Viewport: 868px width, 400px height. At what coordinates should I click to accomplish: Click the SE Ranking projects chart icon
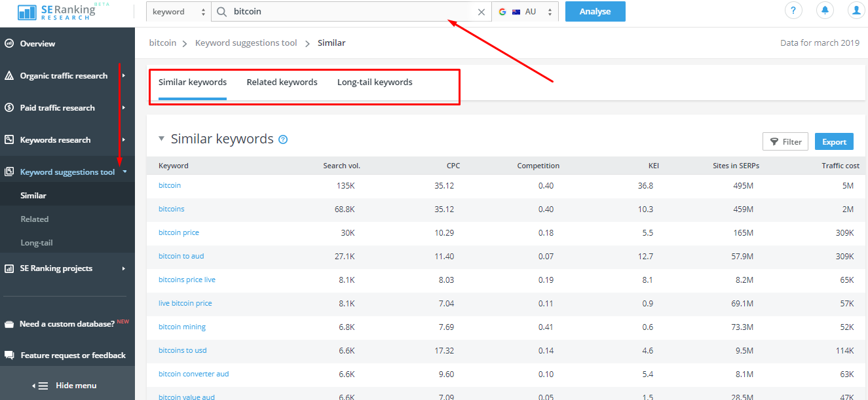pyautogui.click(x=9, y=268)
